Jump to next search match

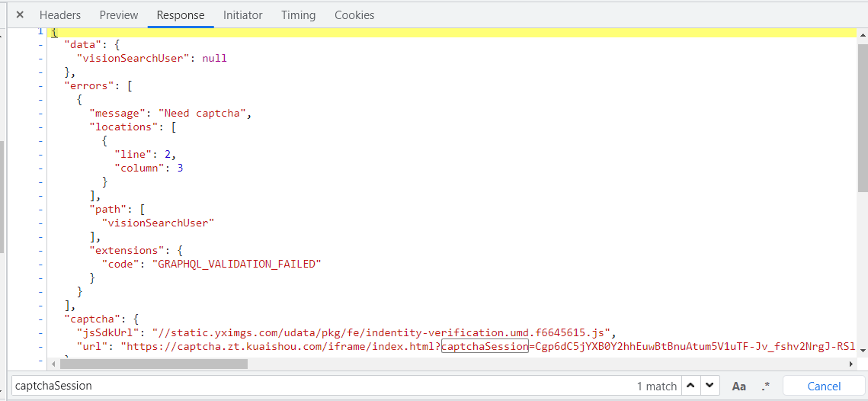(709, 386)
